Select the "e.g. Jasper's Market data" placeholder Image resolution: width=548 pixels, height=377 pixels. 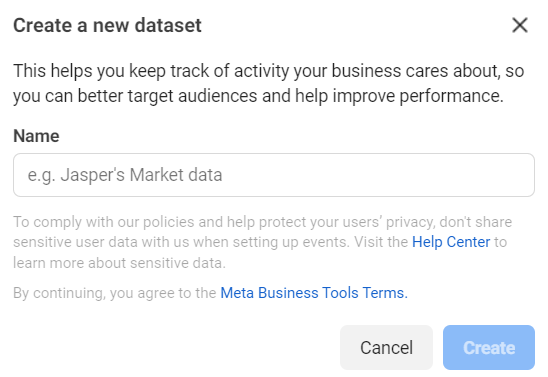tap(125, 175)
